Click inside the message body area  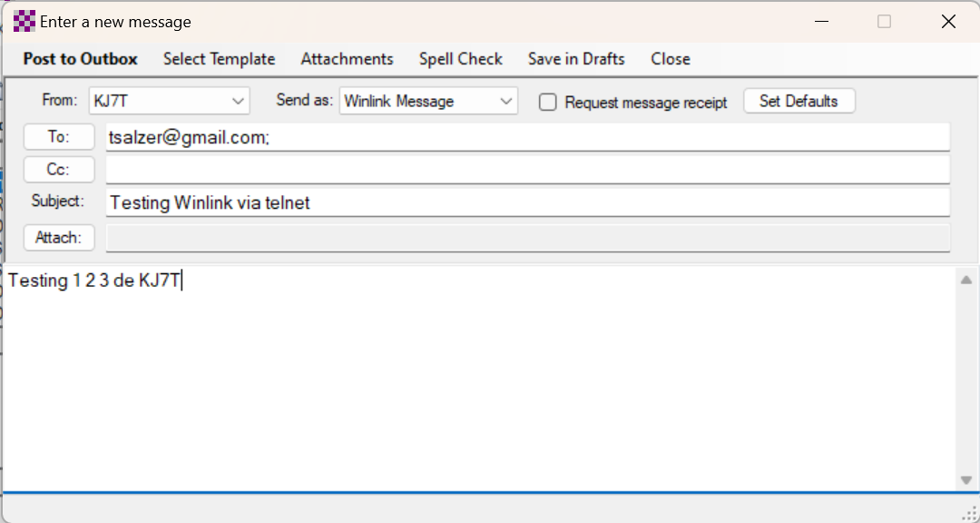479,381
